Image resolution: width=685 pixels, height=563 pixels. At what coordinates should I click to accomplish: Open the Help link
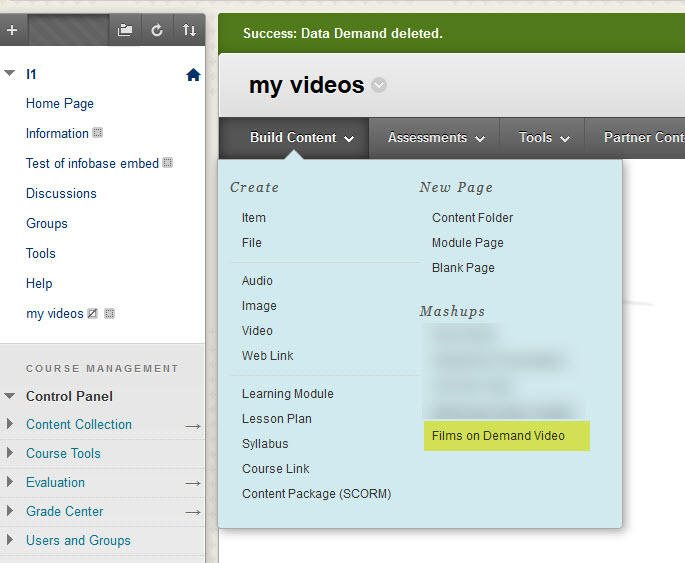(x=39, y=283)
